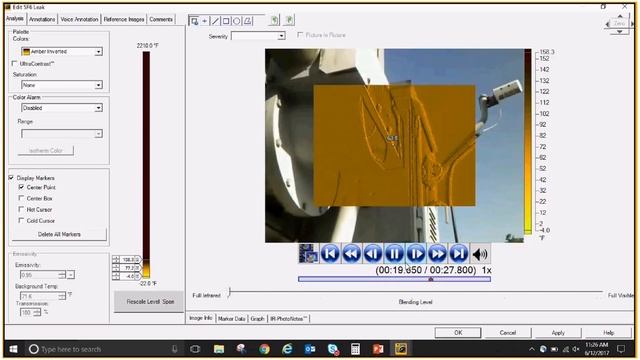Open the Reference Images tab

[x=124, y=19]
